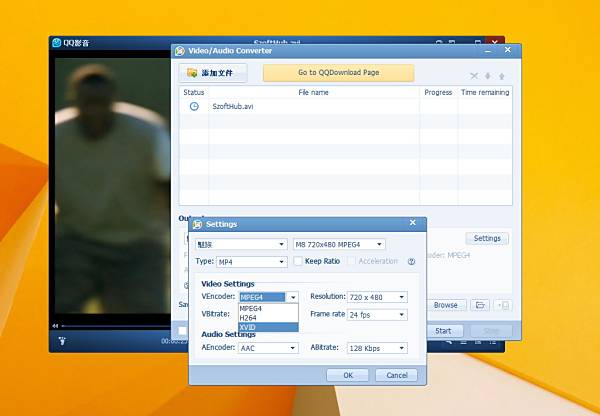Viewport: 600px width, 416px height.
Task: Click OK in the Settings dialog
Action: pos(347,375)
